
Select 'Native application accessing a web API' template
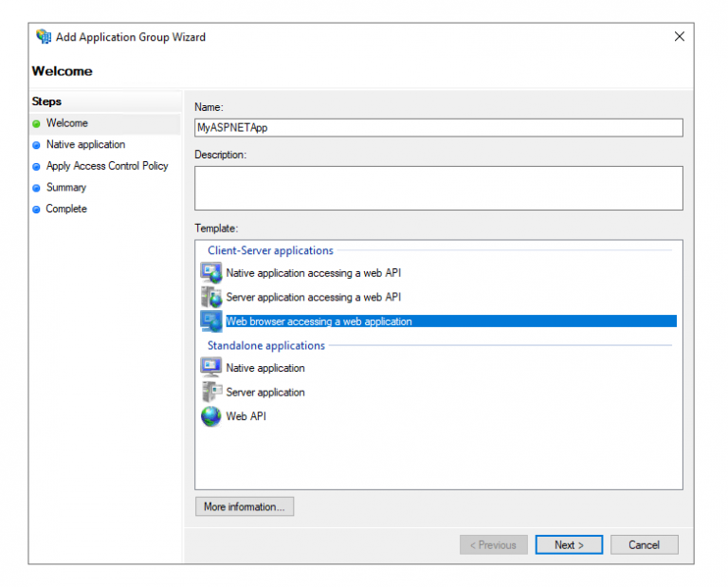(313, 273)
